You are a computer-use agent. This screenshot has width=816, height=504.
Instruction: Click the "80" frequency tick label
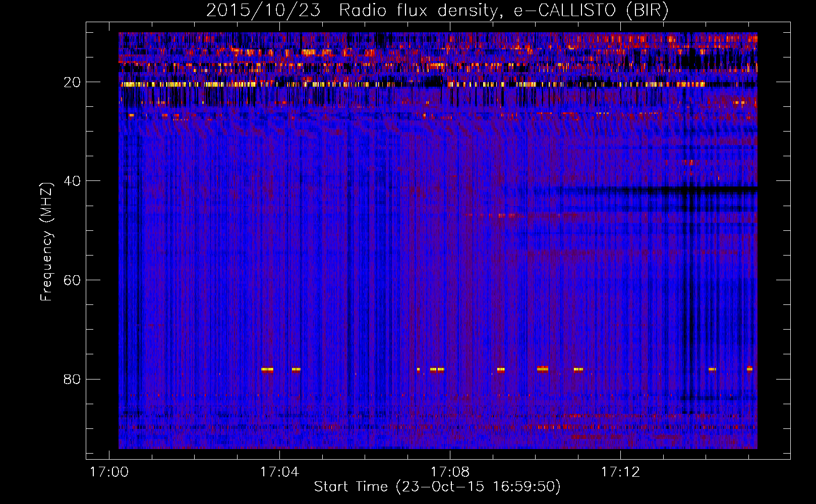point(72,379)
